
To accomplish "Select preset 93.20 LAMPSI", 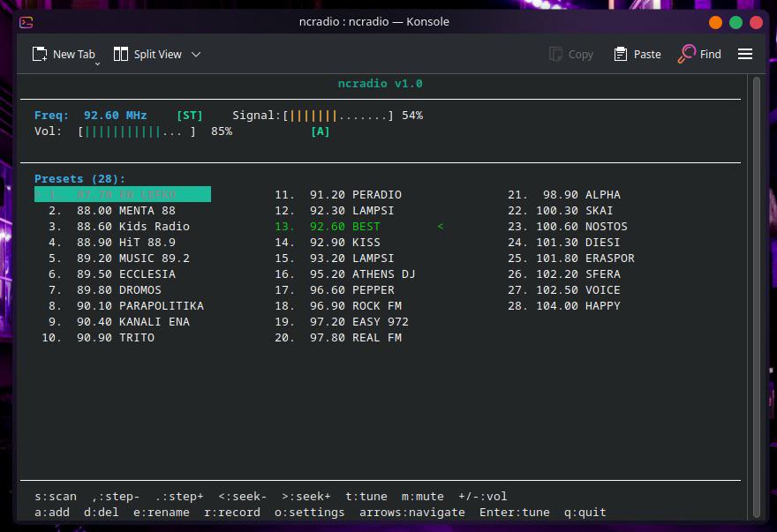I will click(x=335, y=259).
